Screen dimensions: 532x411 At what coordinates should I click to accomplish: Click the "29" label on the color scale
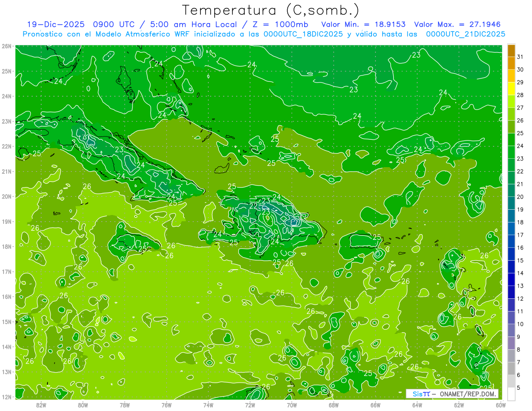pyautogui.click(x=520, y=82)
